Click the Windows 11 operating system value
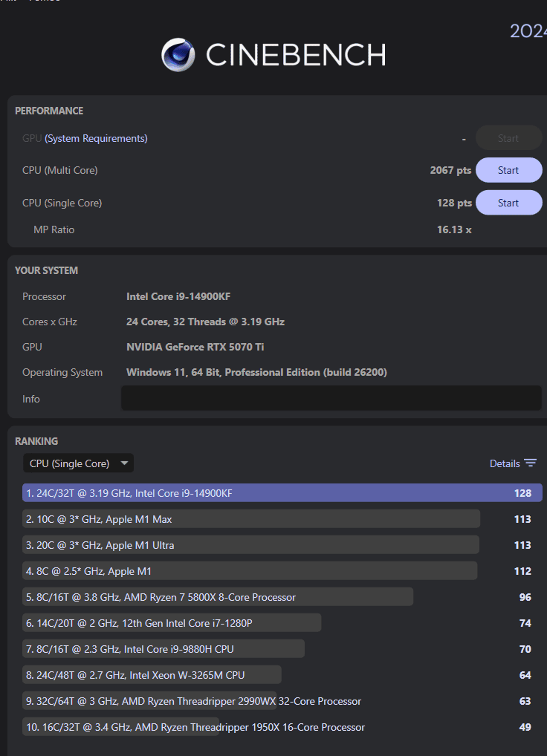The width and height of the screenshot is (547, 756). click(x=256, y=372)
